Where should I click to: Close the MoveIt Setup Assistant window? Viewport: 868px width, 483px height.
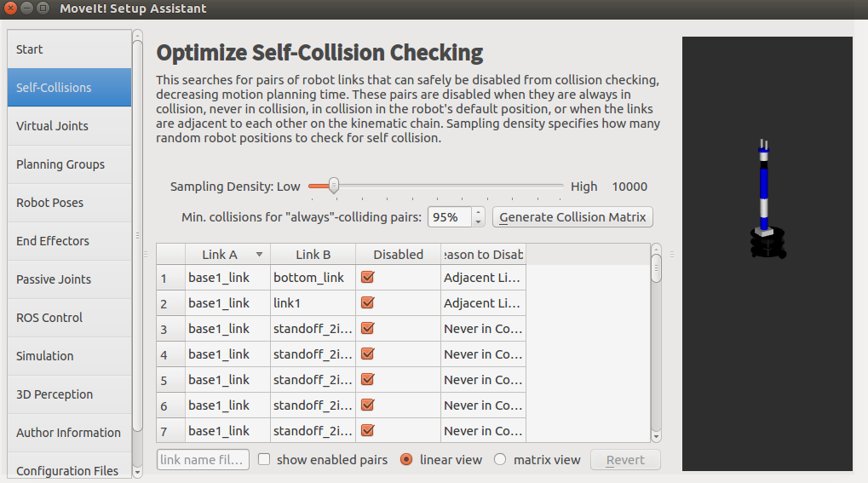10,9
